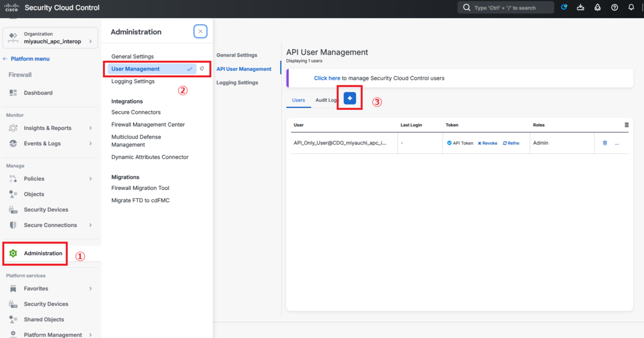Viewport: 644px width, 338px height.
Task: Switch to the Audit Logs tab
Action: [x=326, y=100]
